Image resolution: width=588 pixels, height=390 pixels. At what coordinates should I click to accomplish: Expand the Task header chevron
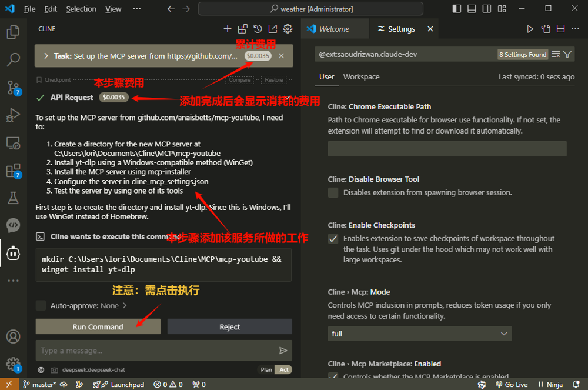46,56
